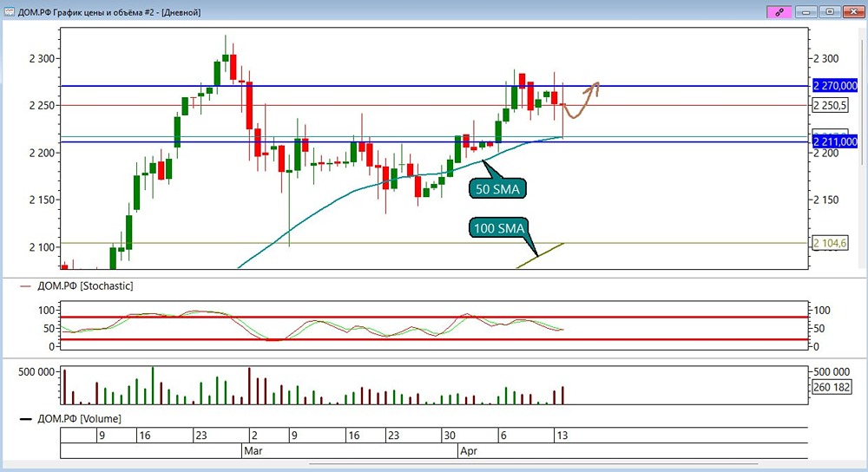This screenshot has height=472, width=868.
Task: Select the 2 250,5 current price label
Action: pyautogui.click(x=831, y=105)
